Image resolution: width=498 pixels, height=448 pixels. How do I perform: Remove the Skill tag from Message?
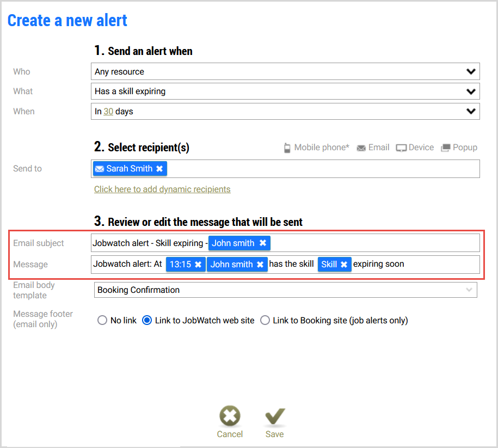click(343, 265)
